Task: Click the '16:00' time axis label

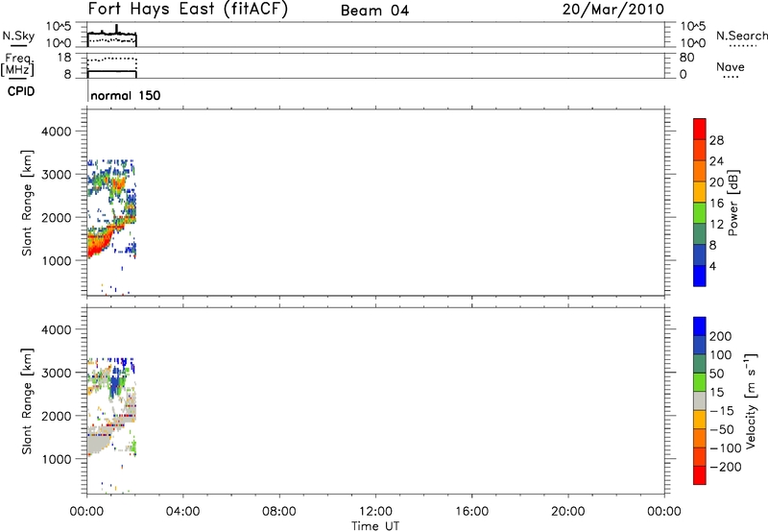Action: pyautogui.click(x=471, y=512)
